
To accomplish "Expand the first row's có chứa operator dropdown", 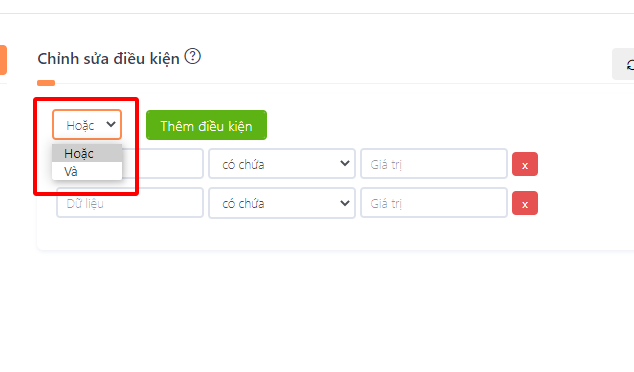I will pyautogui.click(x=282, y=164).
